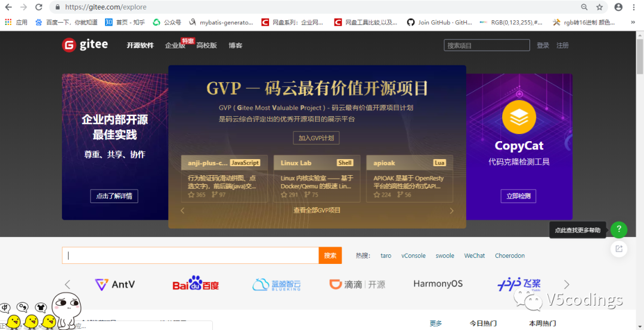Click the Gitee logo in header
644x330 pixels.
85,45
